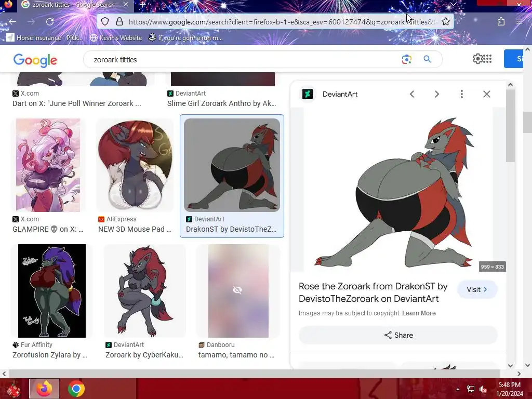This screenshot has width=532, height=399.
Task: Open the Google apps grid
Action: tap(487, 59)
